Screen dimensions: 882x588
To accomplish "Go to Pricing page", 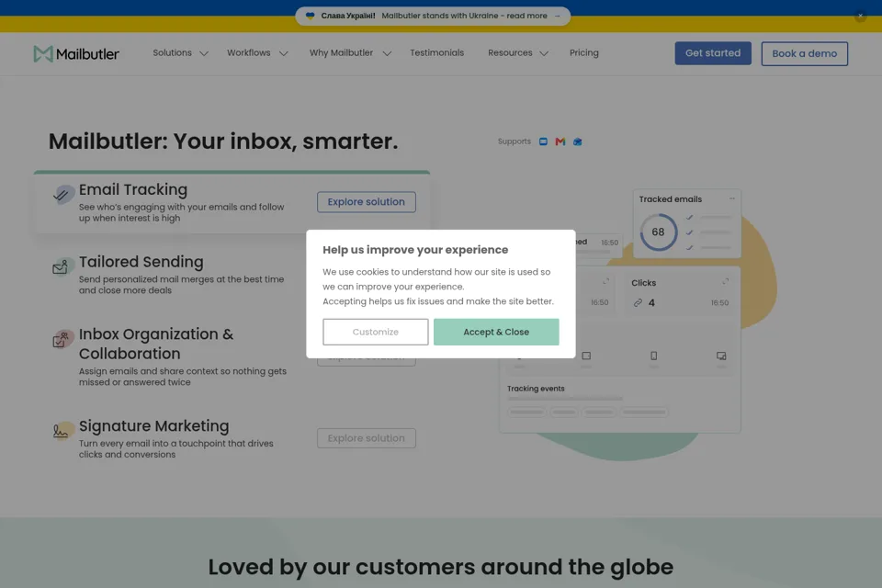I will [x=584, y=53].
